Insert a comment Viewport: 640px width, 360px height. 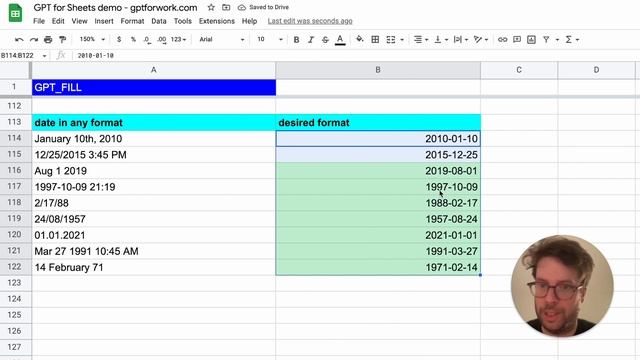[x=517, y=40]
